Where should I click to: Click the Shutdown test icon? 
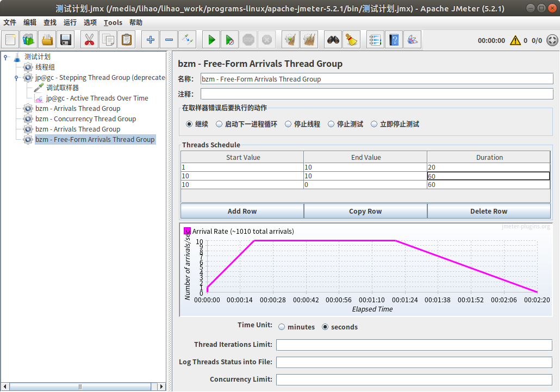[x=267, y=40]
